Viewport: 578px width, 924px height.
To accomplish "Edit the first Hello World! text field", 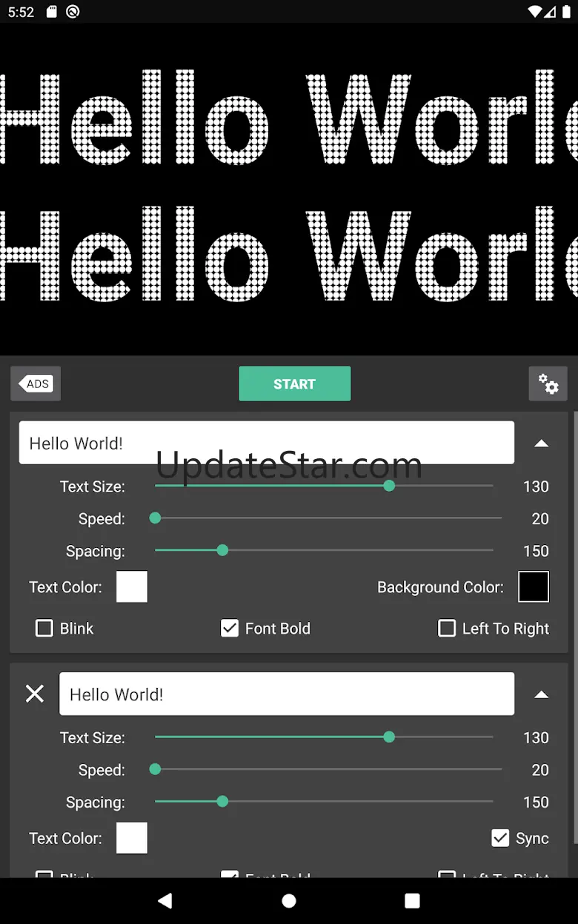I will click(267, 443).
